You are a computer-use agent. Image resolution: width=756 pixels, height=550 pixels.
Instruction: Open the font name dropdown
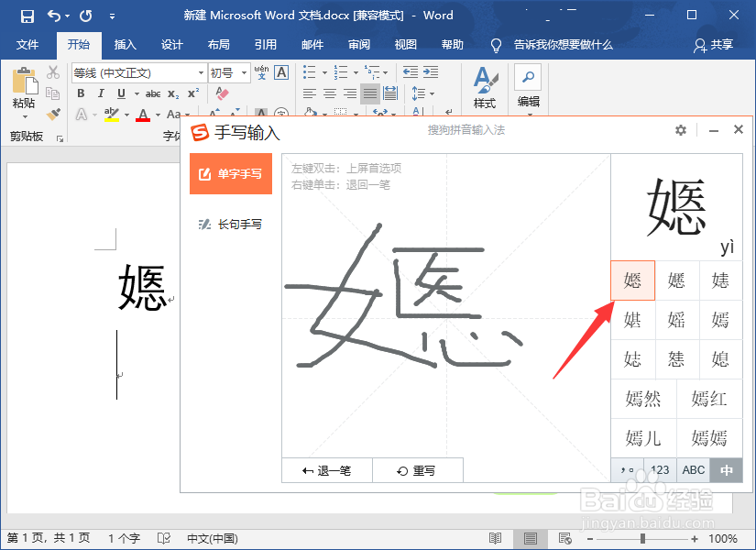coord(200,72)
